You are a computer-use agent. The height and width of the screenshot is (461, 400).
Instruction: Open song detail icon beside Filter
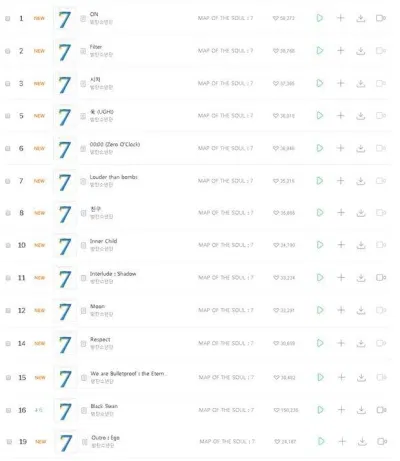(83, 51)
